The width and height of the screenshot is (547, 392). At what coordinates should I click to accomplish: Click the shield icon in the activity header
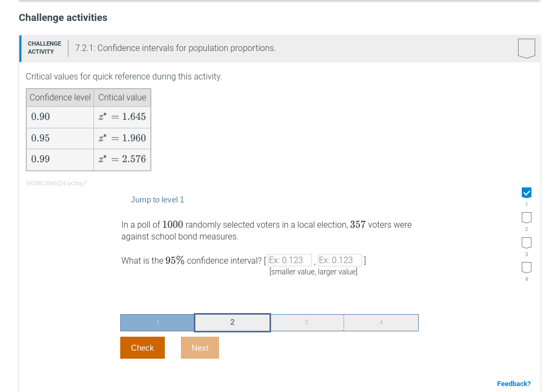(526, 48)
